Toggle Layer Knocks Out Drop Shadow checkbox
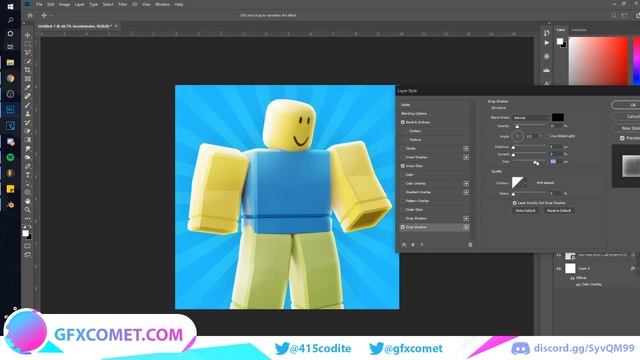The image size is (640, 360). coord(515,203)
